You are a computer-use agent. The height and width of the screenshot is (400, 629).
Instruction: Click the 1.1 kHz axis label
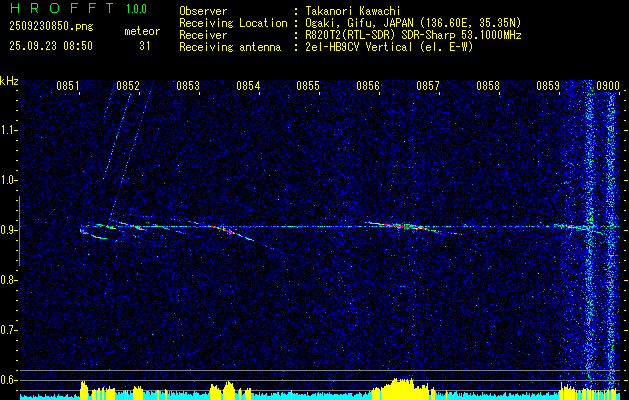[8, 130]
